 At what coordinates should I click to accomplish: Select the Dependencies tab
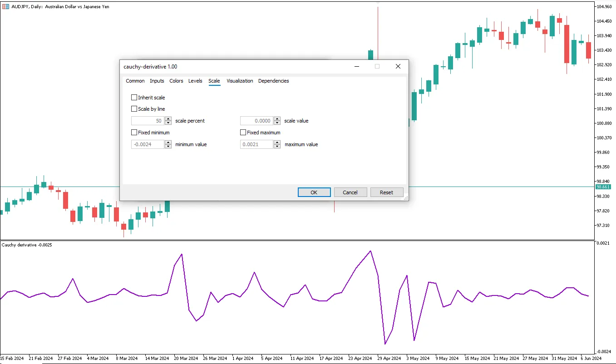(x=273, y=81)
